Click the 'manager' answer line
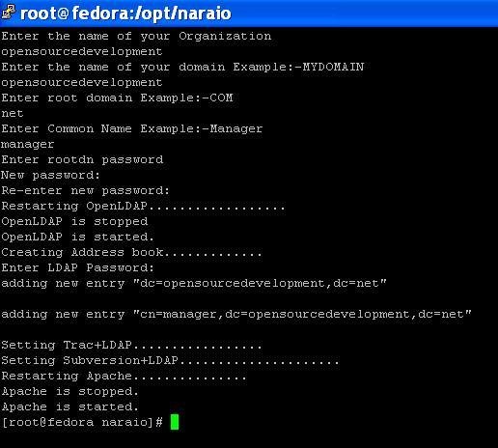Image resolution: width=498 pixels, height=448 pixels. click(28, 145)
